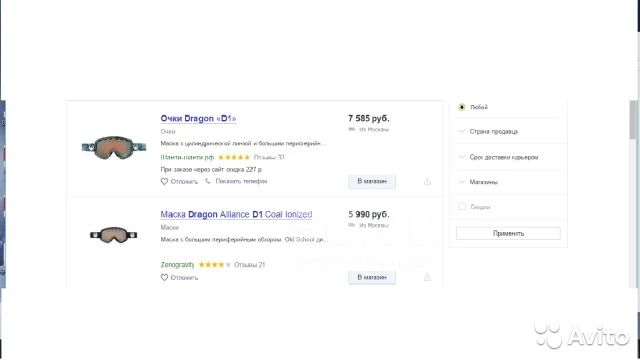The width and height of the screenshot is (640, 360).
Task: Click the page vertical scrollbar thumb
Action: pos(633,120)
